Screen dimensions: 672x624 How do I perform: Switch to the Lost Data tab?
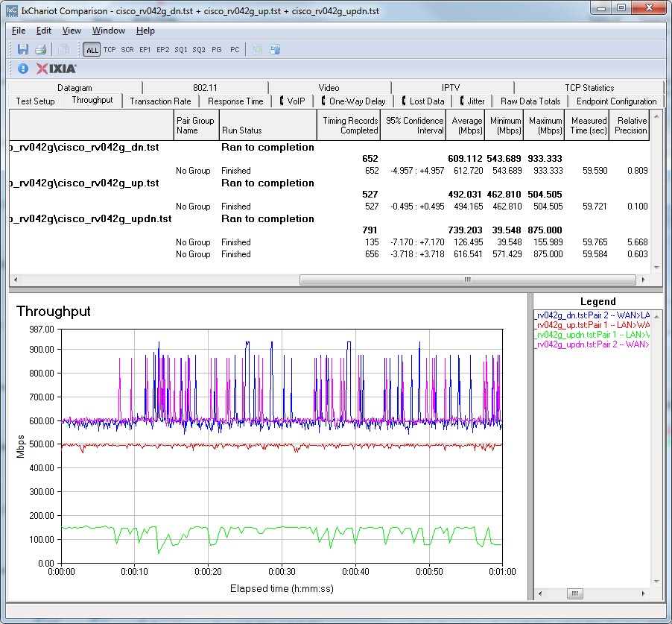[x=423, y=101]
